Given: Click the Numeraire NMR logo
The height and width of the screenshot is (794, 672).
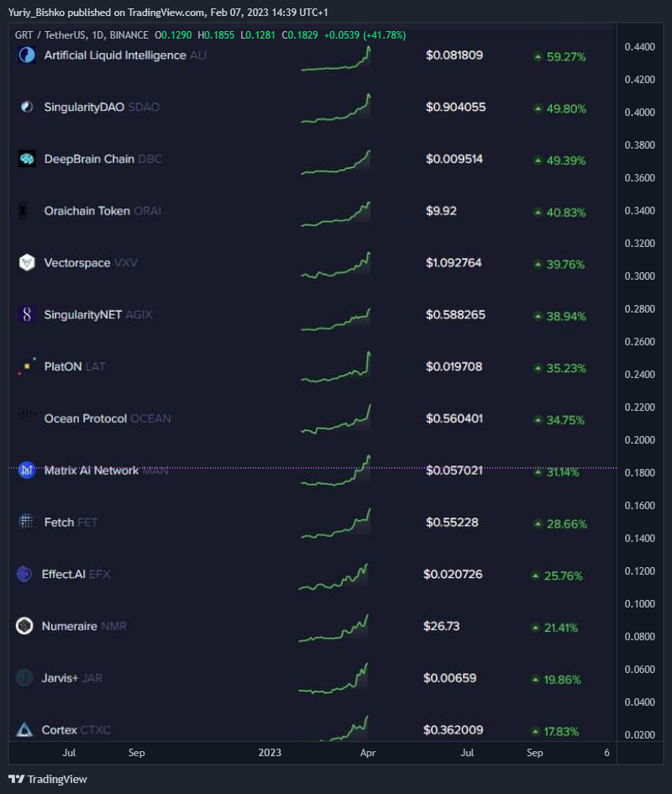Looking at the screenshot, I should tap(25, 626).
